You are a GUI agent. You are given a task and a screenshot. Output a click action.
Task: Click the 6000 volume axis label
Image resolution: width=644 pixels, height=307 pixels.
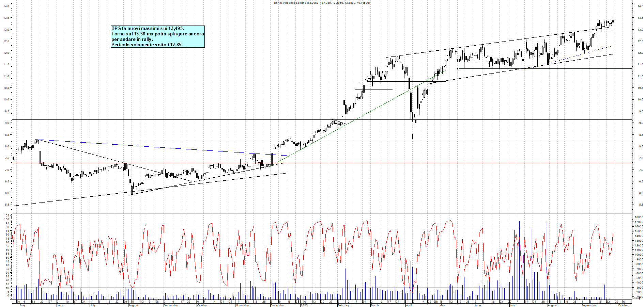click(640, 273)
